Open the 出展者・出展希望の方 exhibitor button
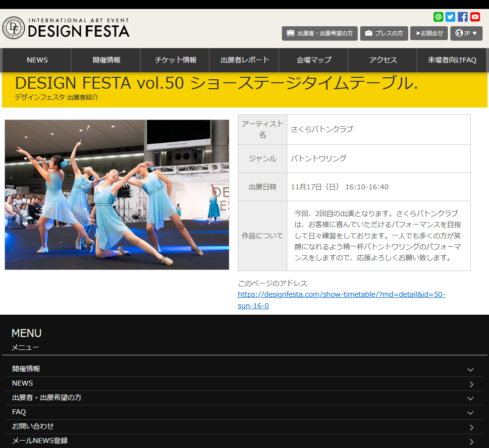The height and width of the screenshot is (448, 489). click(x=320, y=33)
